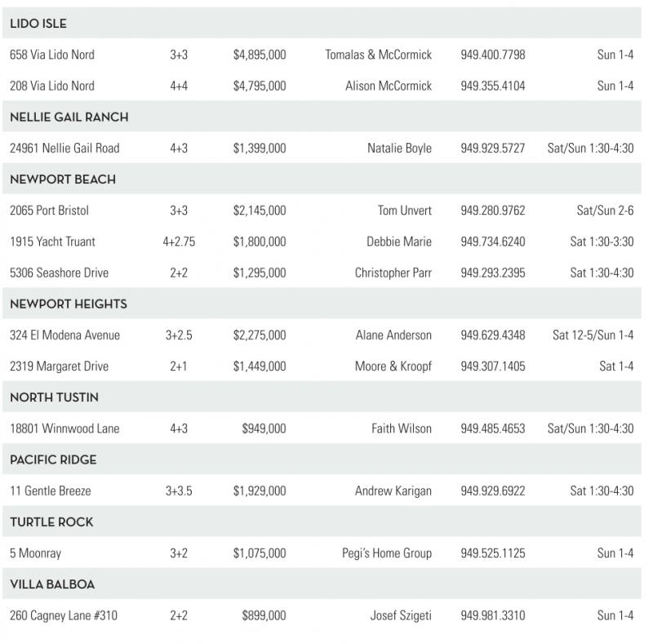Click the Lido Isle section header
Screen dimensions: 653x644
[x=38, y=24]
